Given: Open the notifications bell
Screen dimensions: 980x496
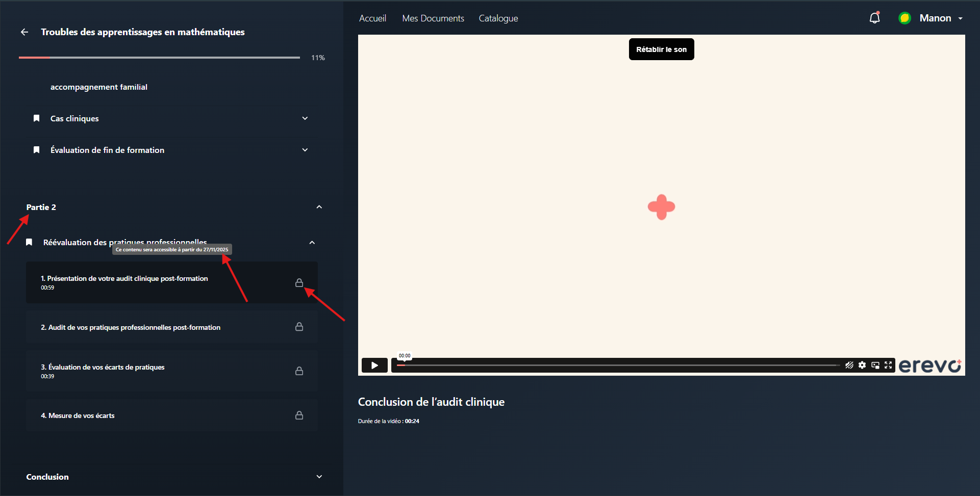Looking at the screenshot, I should click(x=874, y=18).
